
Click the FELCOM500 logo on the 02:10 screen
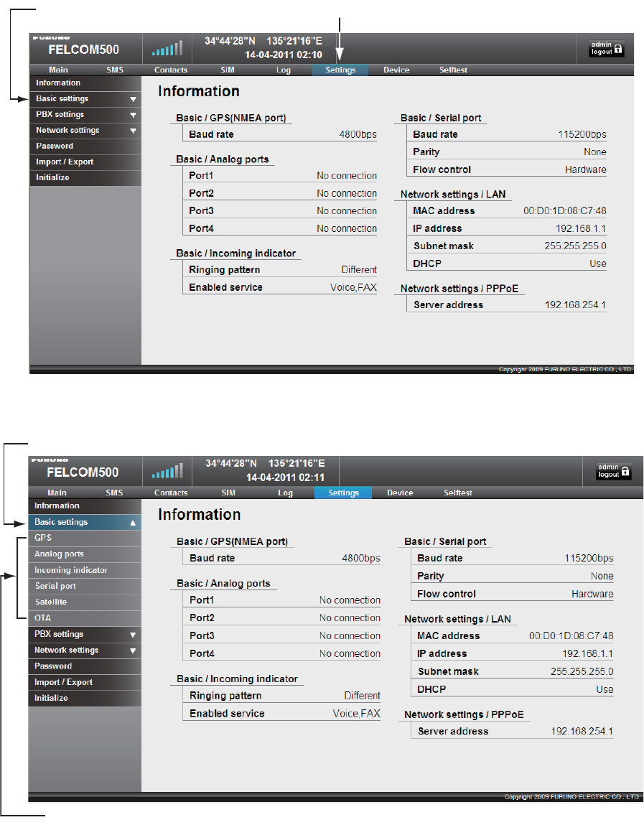[x=84, y=50]
